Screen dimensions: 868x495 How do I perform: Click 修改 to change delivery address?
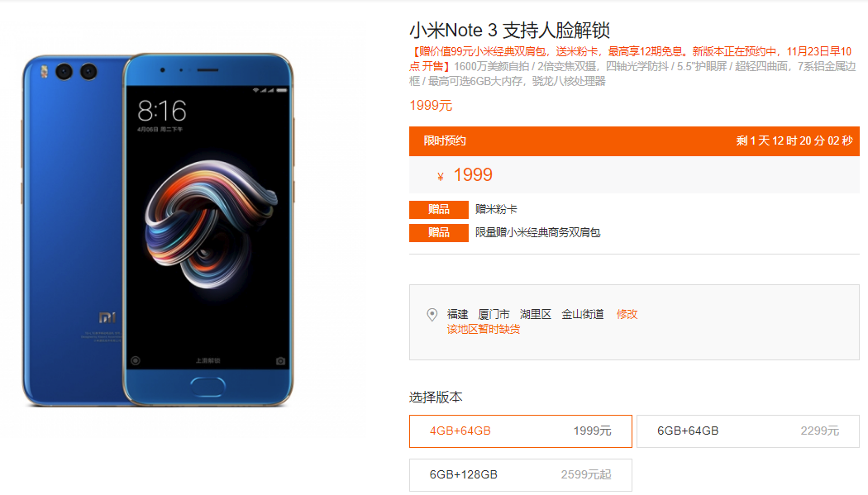(x=627, y=314)
